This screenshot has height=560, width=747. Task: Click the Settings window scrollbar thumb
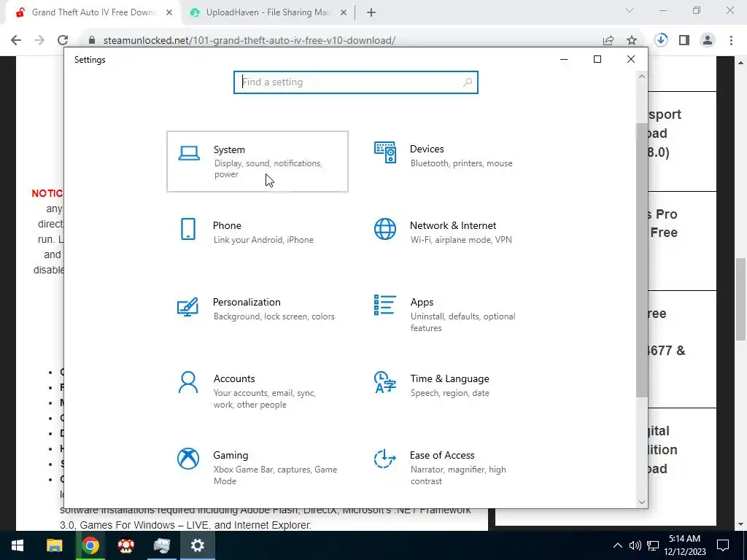642,260
